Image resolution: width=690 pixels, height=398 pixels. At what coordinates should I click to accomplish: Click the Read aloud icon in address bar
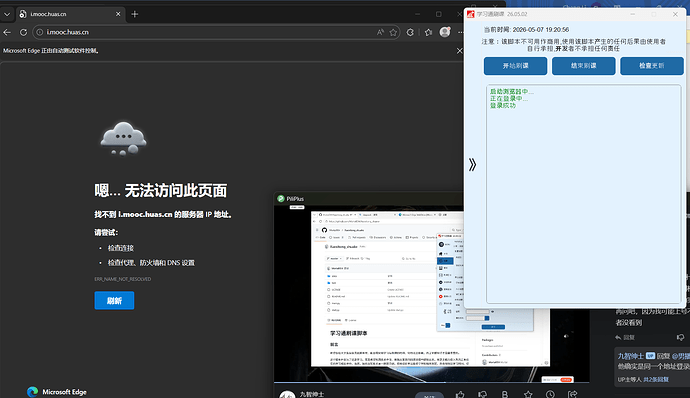380,32
